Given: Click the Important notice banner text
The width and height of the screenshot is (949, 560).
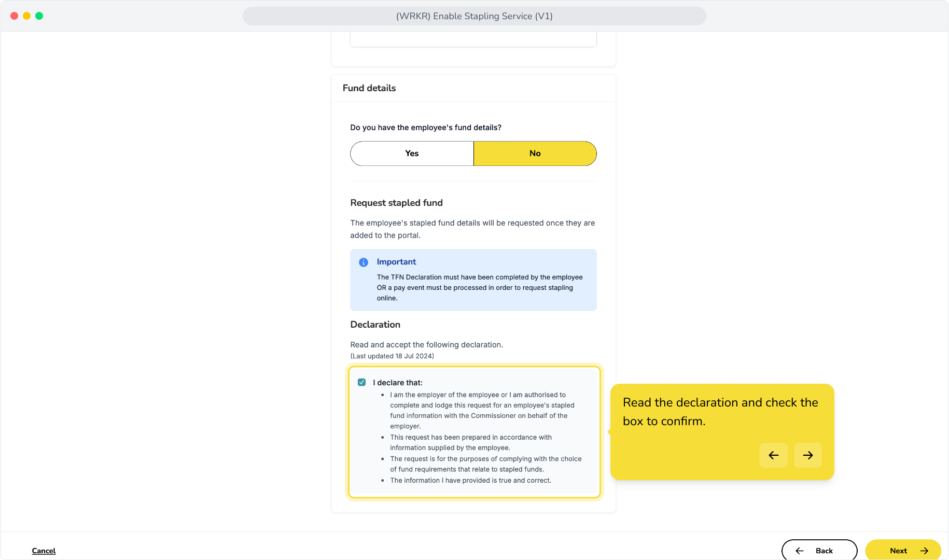Looking at the screenshot, I should click(480, 288).
